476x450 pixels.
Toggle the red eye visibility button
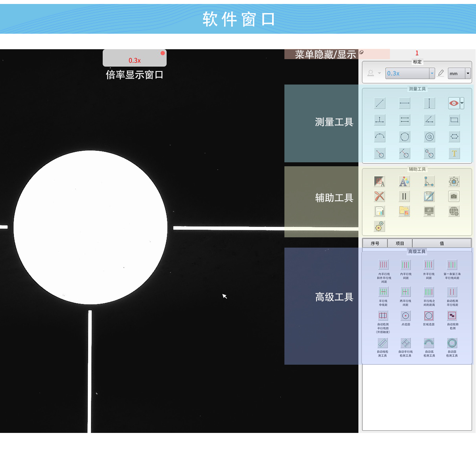tap(453, 103)
